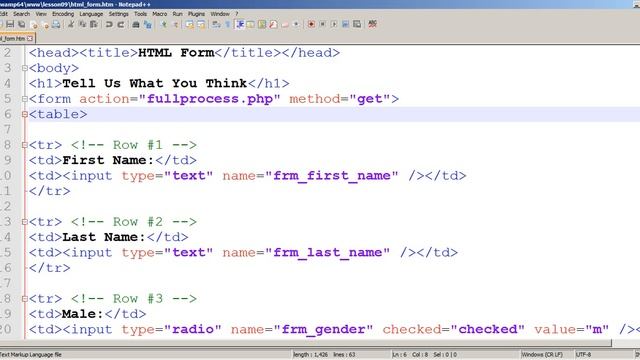Click the Zoom In toolbar icon
The height and width of the screenshot is (360, 640).
coord(164,24)
